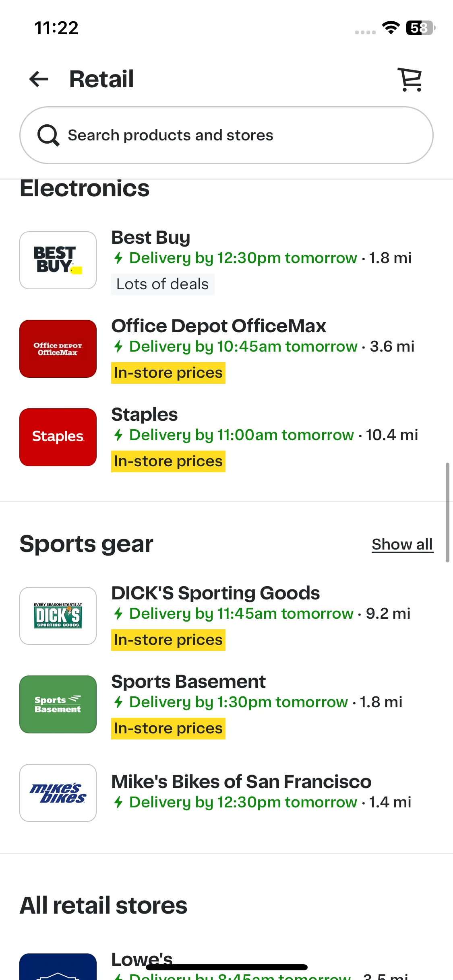Tap the DICK'S Sporting Goods logo

click(58, 616)
